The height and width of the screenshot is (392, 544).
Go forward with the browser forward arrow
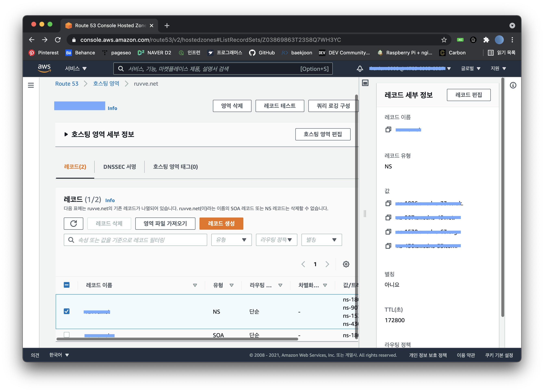(x=45, y=40)
